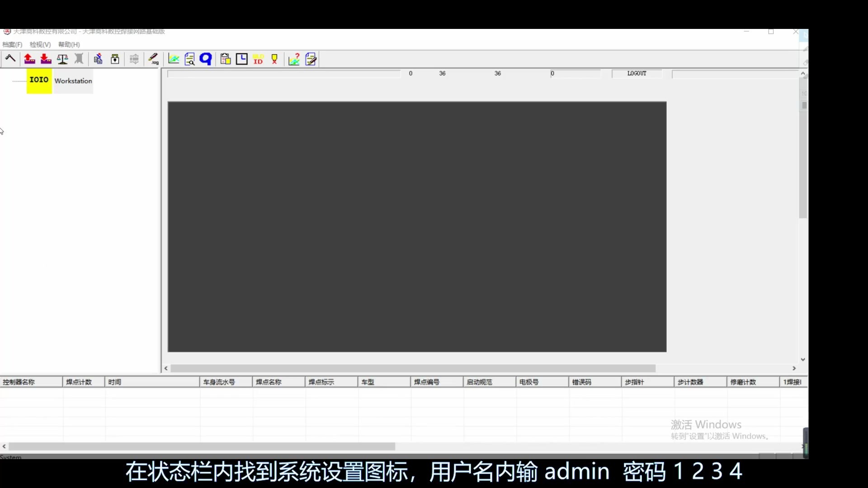Screen dimensions: 868x488
Task: Click the 错误码 column header
Action: pyautogui.click(x=595, y=382)
